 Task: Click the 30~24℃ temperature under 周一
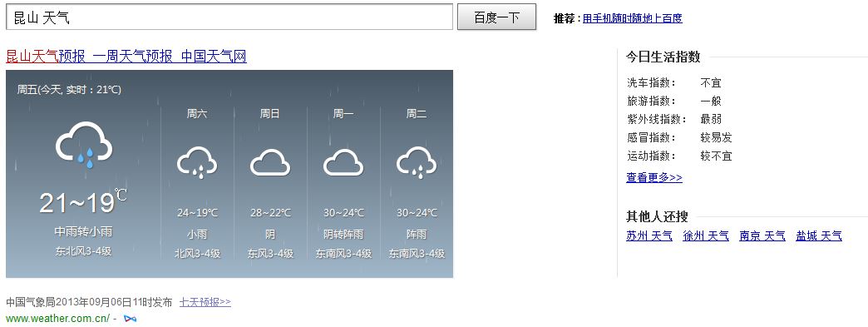click(x=343, y=213)
